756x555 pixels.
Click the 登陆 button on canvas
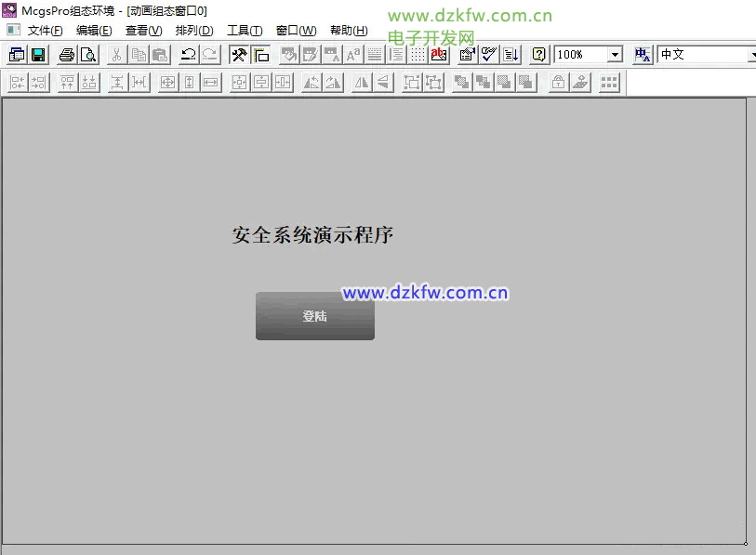(315, 316)
